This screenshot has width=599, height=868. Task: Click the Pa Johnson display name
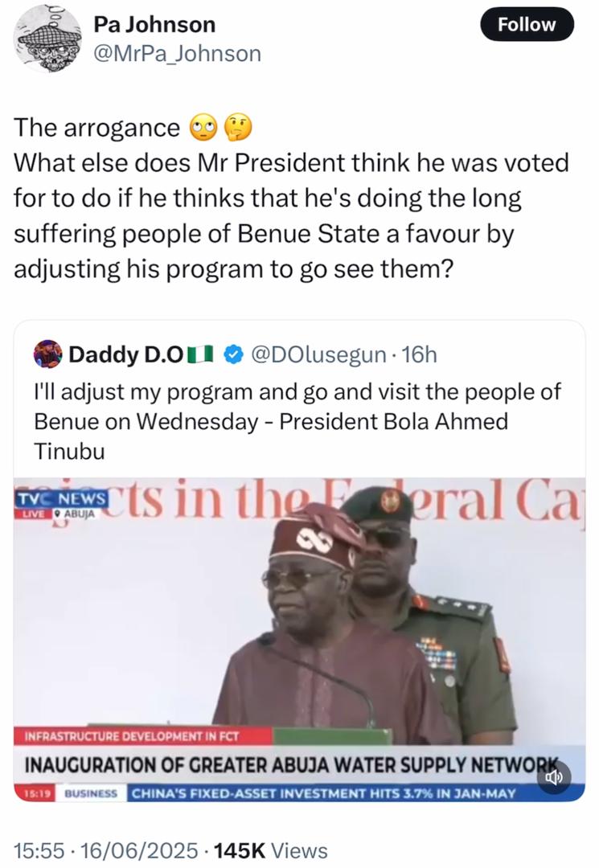(154, 24)
